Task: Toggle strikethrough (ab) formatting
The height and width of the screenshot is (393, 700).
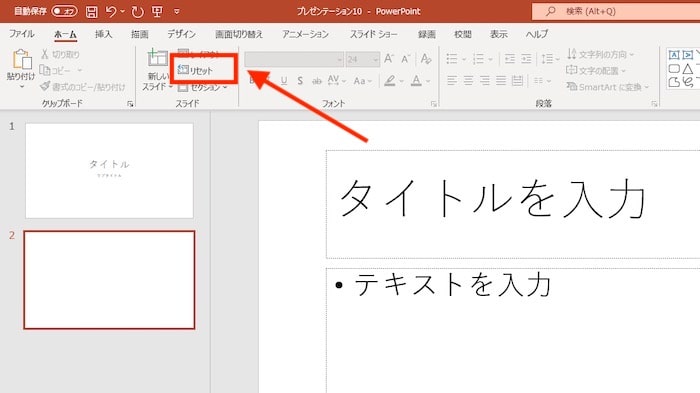Action: 317,81
